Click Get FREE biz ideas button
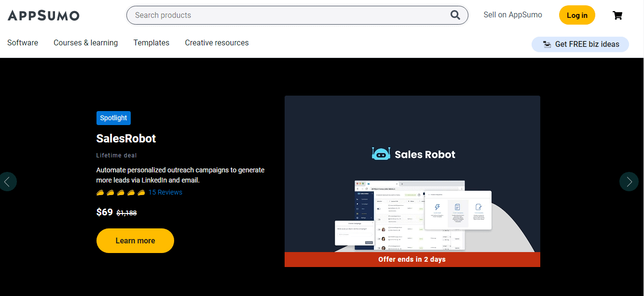This screenshot has height=296, width=644. pyautogui.click(x=580, y=44)
